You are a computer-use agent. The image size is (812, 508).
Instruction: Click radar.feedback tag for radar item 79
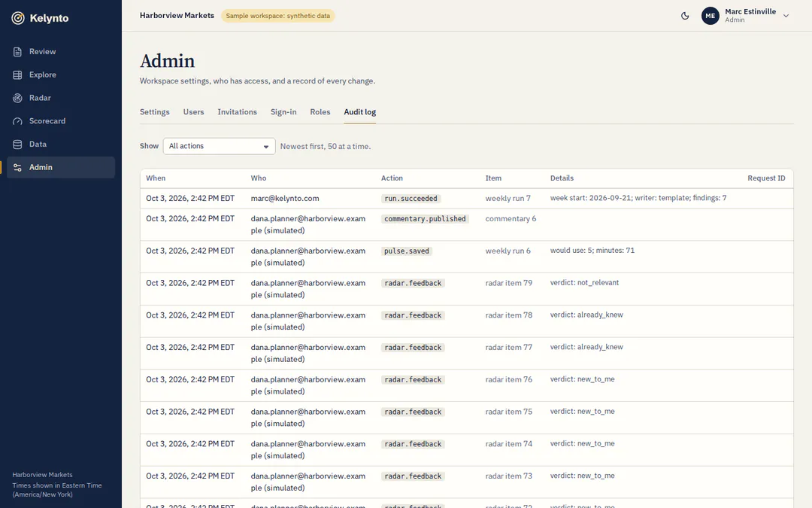click(413, 283)
